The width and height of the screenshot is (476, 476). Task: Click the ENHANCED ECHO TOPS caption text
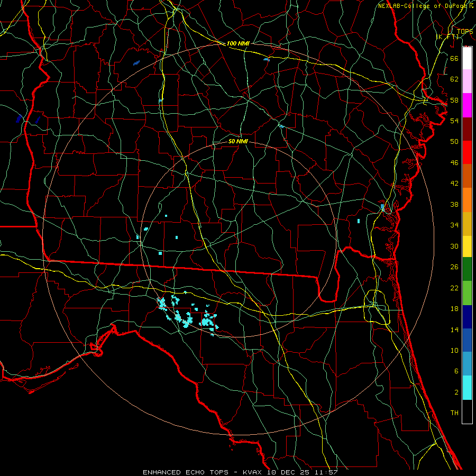tap(186, 472)
